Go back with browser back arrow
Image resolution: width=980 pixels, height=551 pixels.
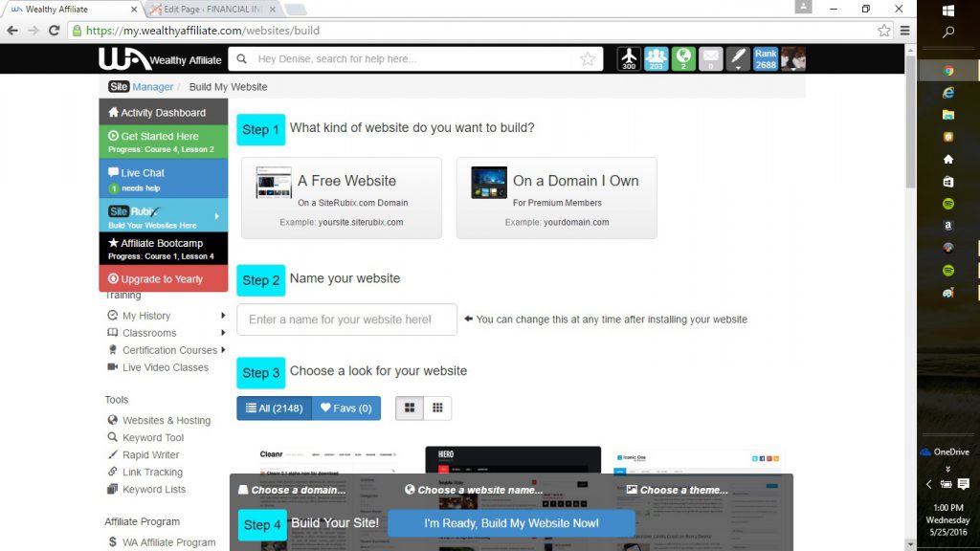click(12, 30)
